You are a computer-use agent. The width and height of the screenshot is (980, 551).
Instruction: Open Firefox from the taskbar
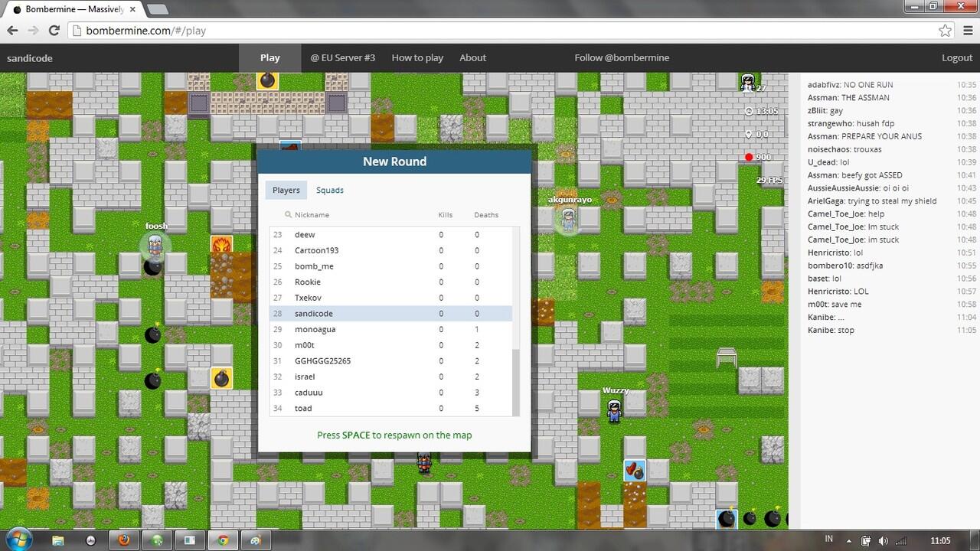[x=123, y=540]
